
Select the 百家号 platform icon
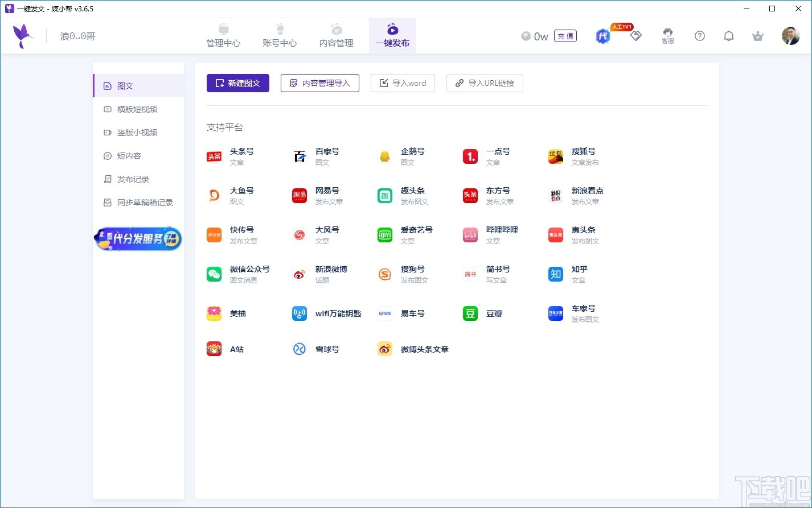point(300,156)
